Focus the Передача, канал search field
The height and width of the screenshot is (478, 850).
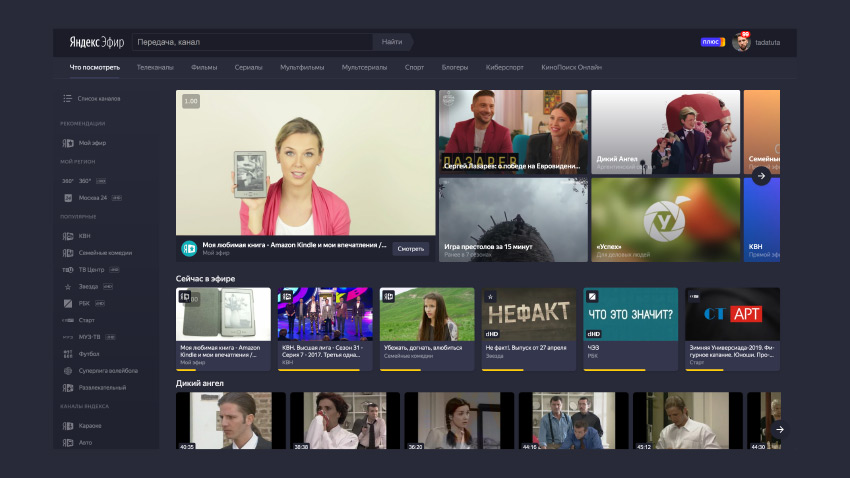(253, 42)
